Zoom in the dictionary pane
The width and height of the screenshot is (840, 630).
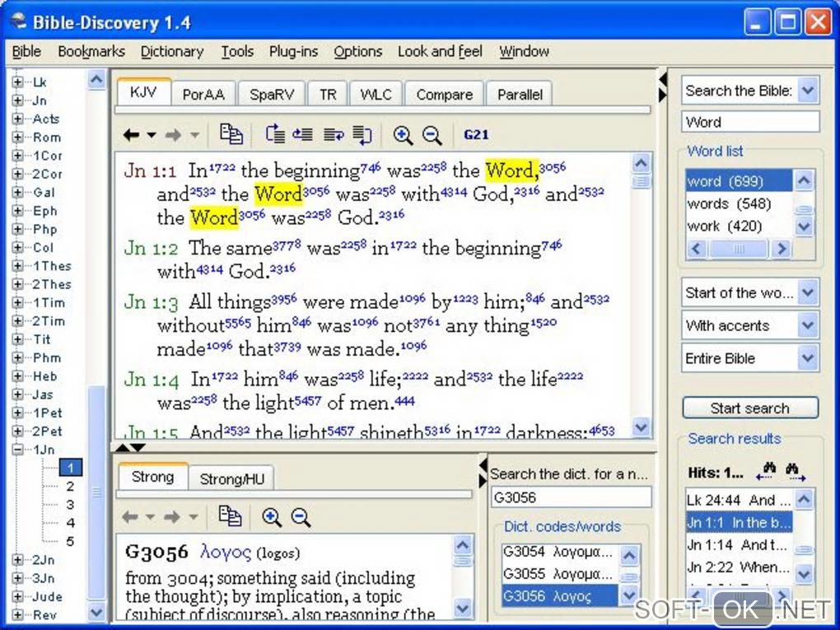pyautogui.click(x=272, y=517)
